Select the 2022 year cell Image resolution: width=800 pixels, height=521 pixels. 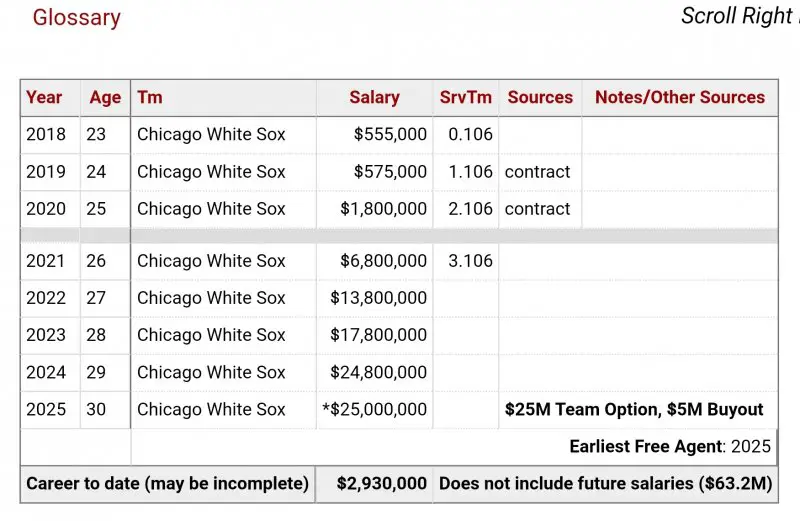pyautogui.click(x=46, y=298)
